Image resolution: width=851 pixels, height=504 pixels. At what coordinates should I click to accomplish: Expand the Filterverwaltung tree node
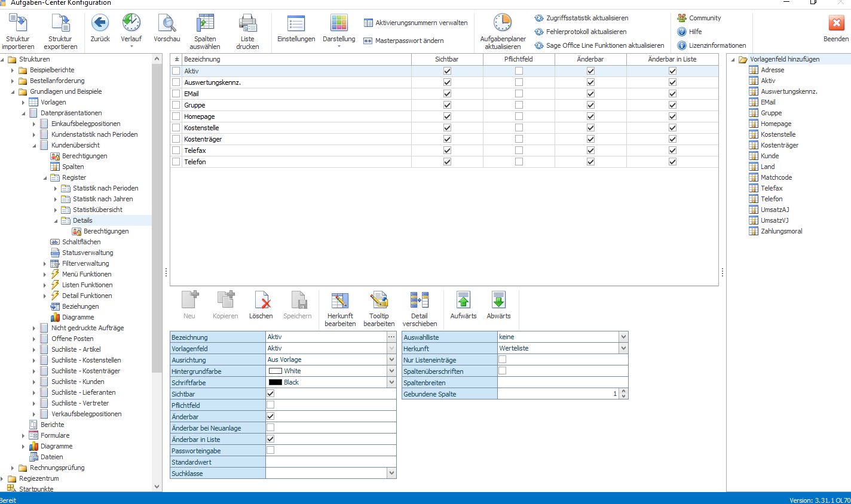click(45, 263)
